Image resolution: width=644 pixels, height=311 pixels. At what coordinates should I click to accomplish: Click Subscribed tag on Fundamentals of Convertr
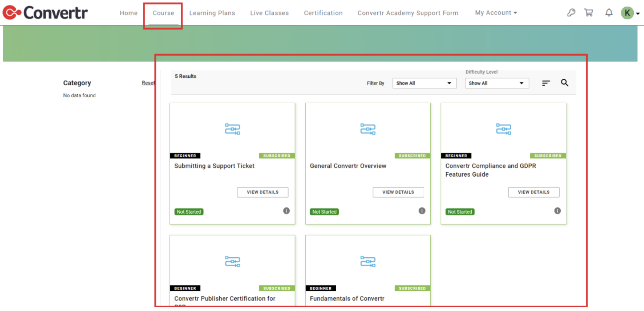pyautogui.click(x=413, y=288)
